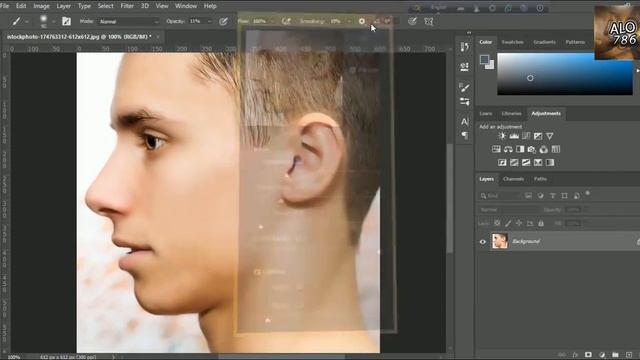Viewport: 640px width, 360px height.
Task: Open the paint symmetry butterfly options
Action: [x=429, y=21]
